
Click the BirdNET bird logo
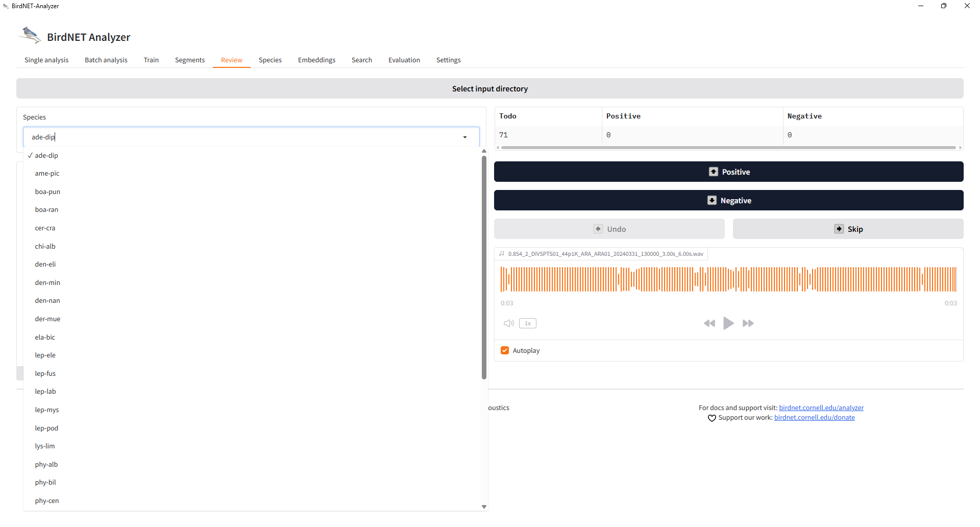[x=30, y=35]
